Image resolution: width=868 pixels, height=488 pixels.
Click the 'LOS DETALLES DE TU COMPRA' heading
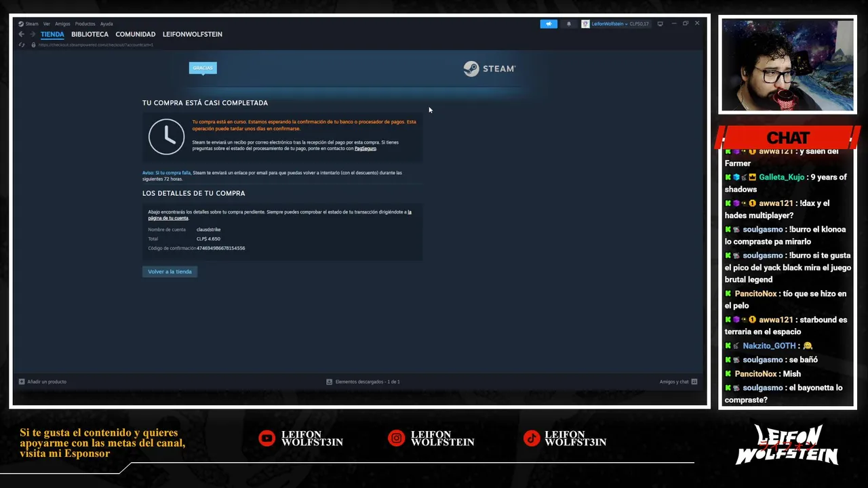pyautogui.click(x=193, y=193)
